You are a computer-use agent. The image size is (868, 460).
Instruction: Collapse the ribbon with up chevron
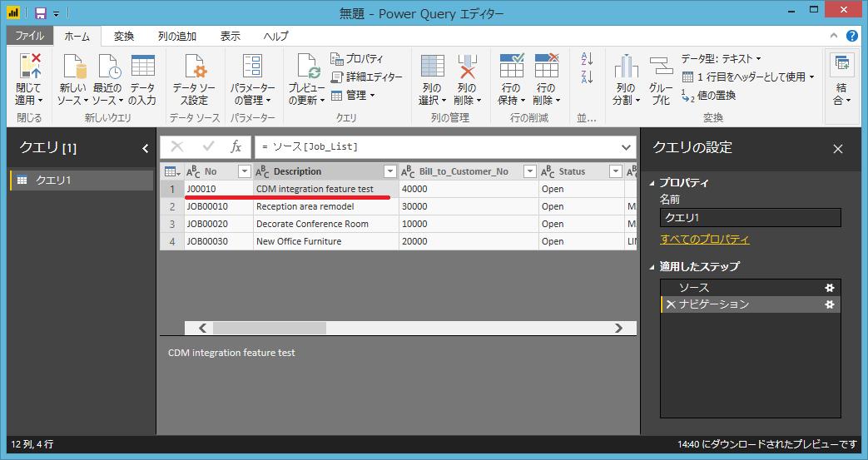point(834,36)
